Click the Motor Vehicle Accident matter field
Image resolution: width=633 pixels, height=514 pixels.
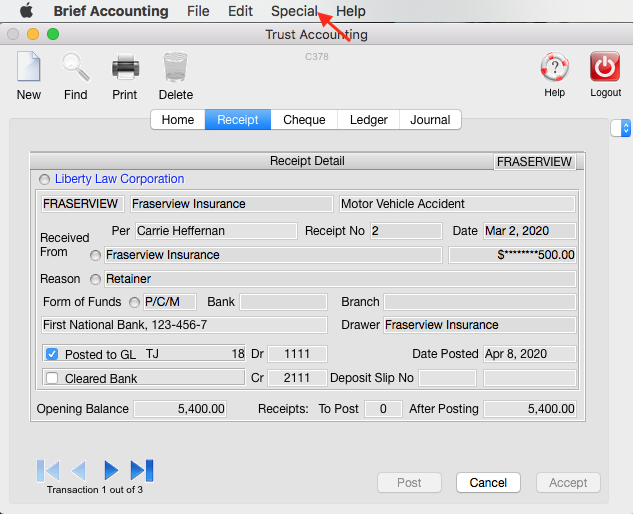click(457, 204)
